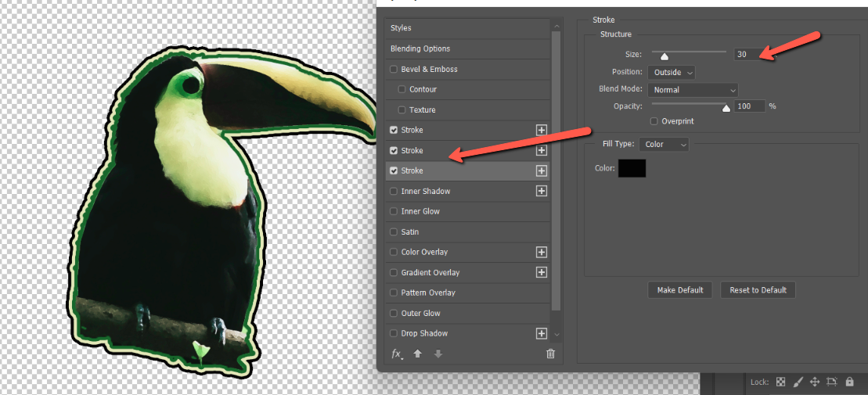Enable the Bevel & Emboss checkbox
This screenshot has height=395, width=868.
(394, 70)
